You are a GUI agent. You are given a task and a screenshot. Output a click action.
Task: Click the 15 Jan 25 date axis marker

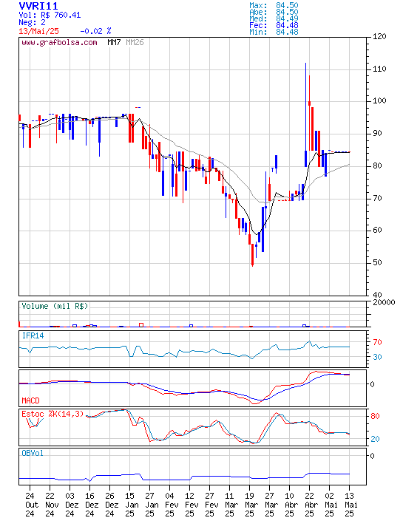point(129,505)
